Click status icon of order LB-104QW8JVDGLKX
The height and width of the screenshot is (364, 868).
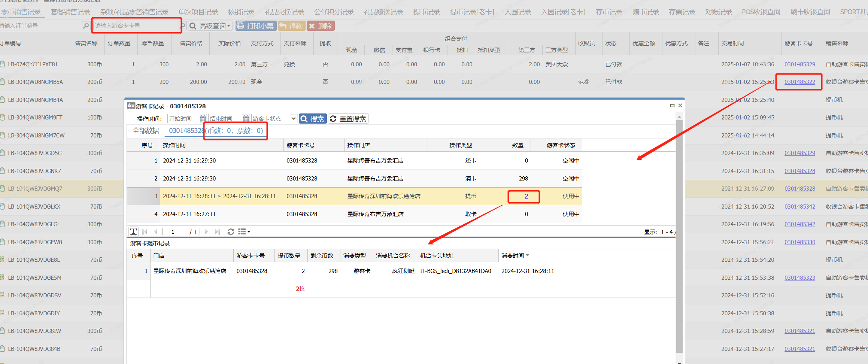point(3,206)
